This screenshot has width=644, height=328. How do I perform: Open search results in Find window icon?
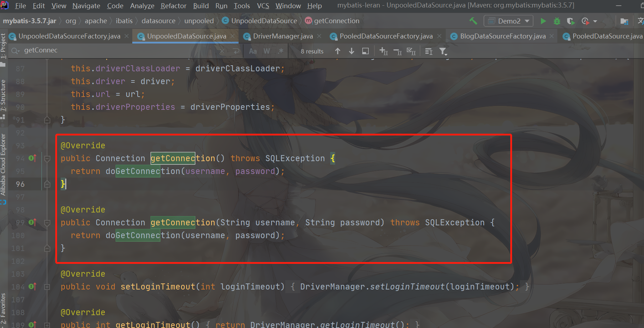[x=429, y=52]
